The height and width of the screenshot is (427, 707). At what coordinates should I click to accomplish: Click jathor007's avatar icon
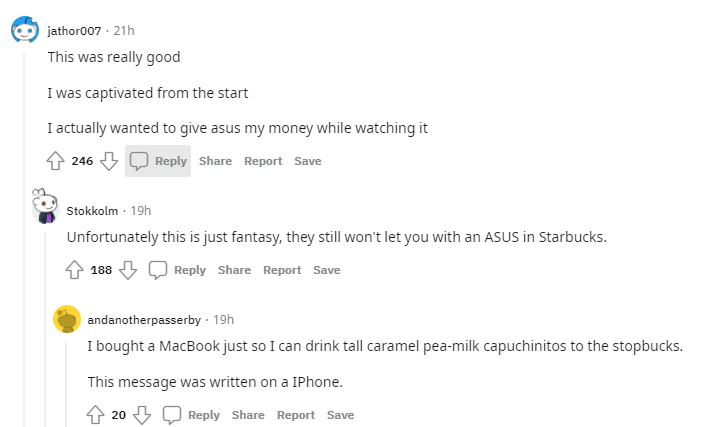click(25, 31)
